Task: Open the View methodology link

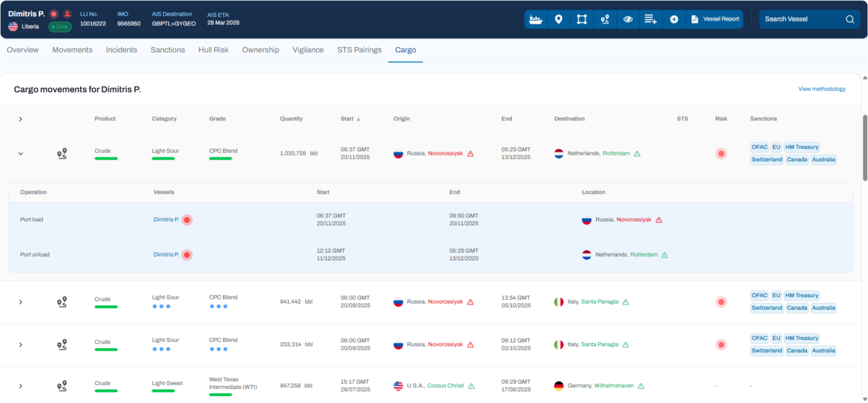Action: point(821,89)
